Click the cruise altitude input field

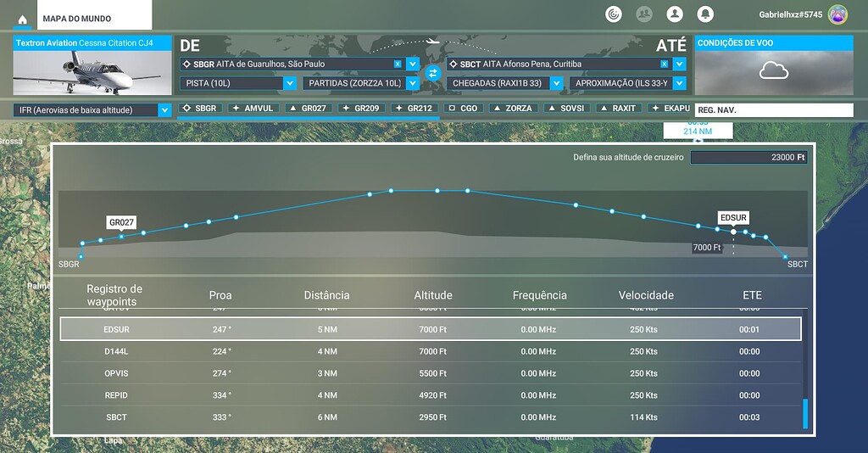[x=748, y=157]
